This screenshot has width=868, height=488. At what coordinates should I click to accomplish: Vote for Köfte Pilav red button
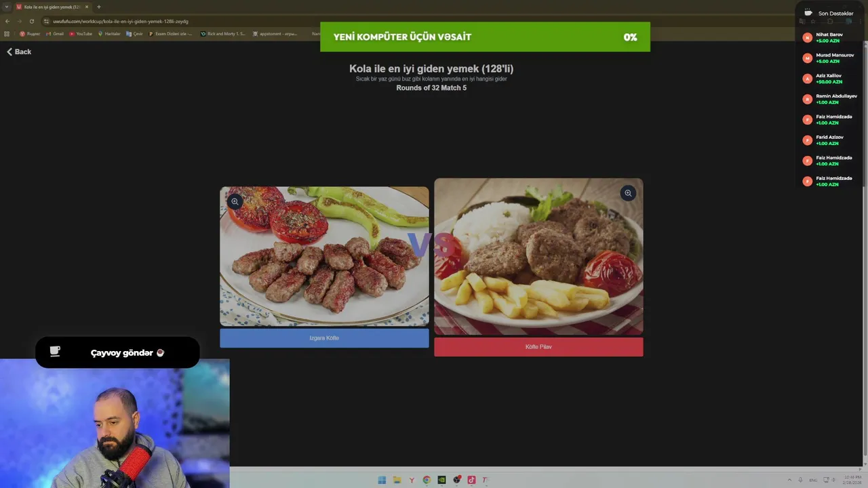click(x=538, y=346)
